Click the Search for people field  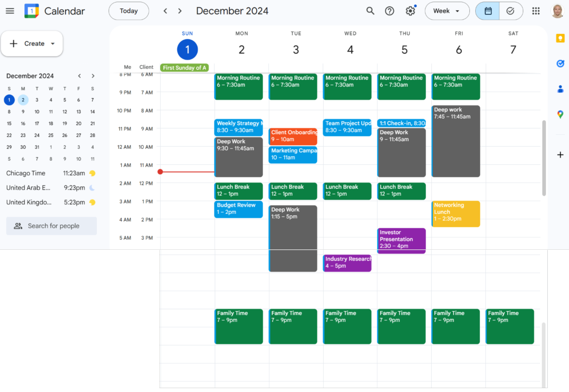coord(52,226)
